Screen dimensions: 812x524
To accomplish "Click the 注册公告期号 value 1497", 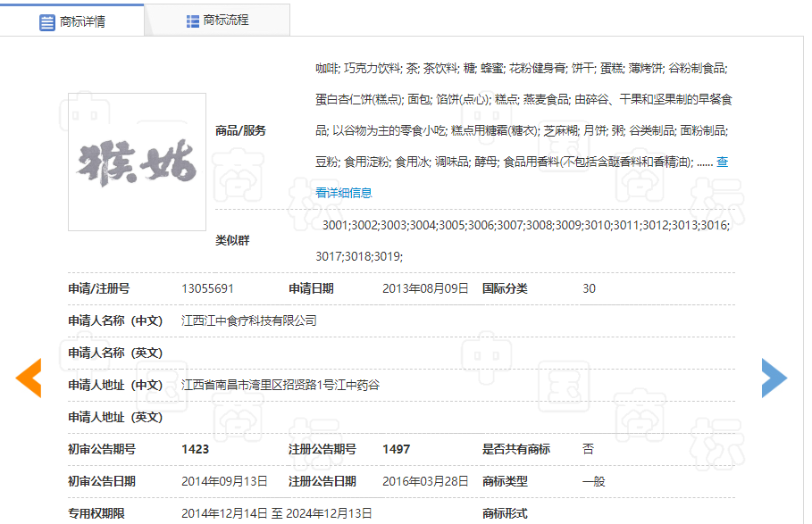I will tap(396, 449).
